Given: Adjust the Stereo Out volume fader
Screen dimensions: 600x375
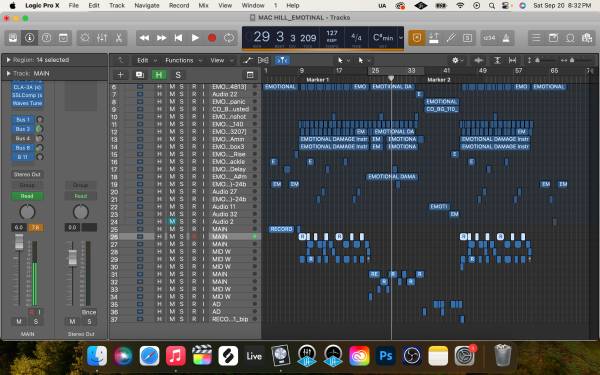Looking at the screenshot, I should click(72, 258).
